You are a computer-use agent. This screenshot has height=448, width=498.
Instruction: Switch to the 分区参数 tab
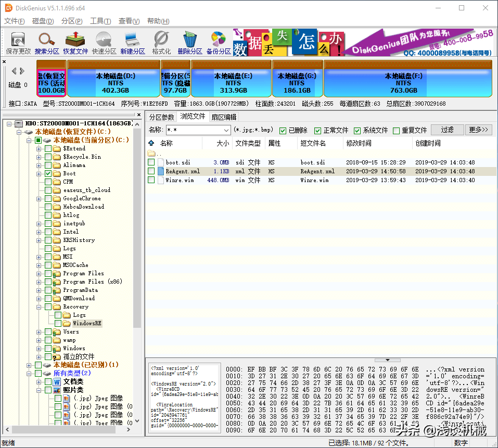(x=162, y=117)
